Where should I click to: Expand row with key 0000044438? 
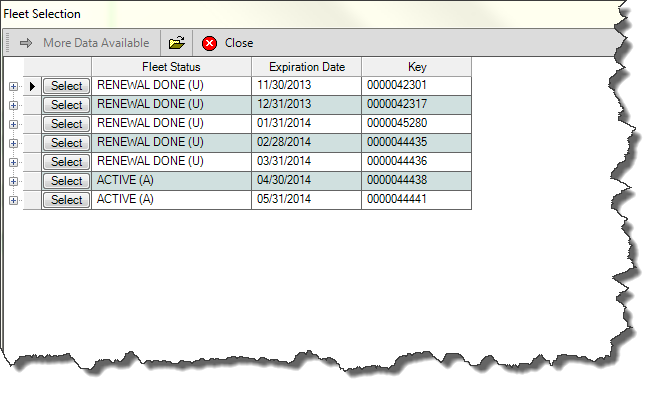click(x=13, y=181)
